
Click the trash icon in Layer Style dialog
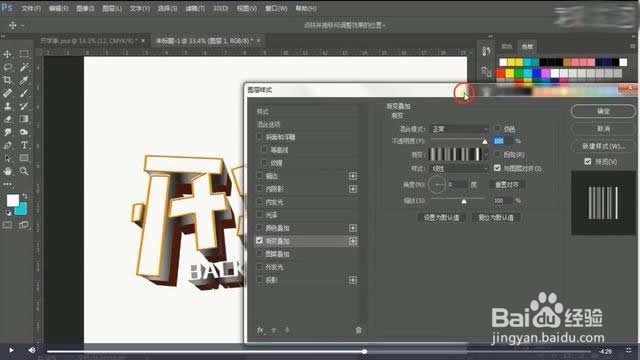pyautogui.click(x=358, y=330)
